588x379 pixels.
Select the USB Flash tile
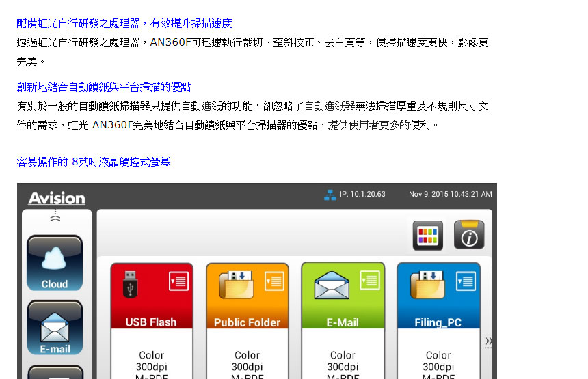click(x=152, y=320)
